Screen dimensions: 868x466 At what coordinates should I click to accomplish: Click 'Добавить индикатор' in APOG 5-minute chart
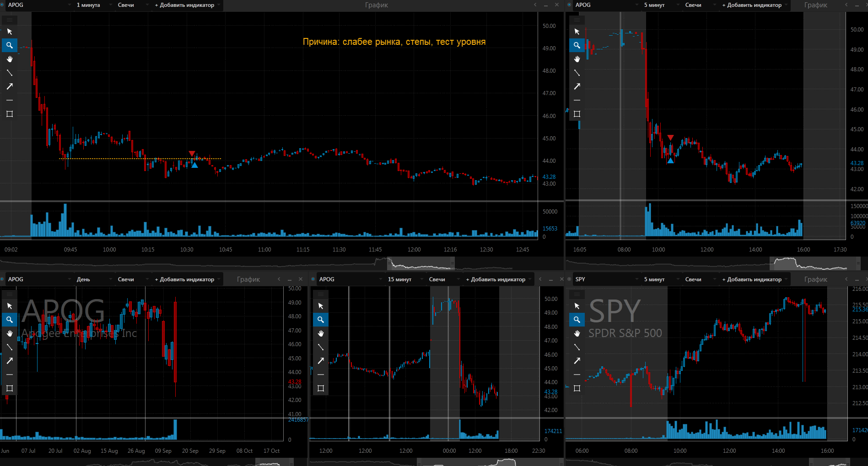point(755,5)
